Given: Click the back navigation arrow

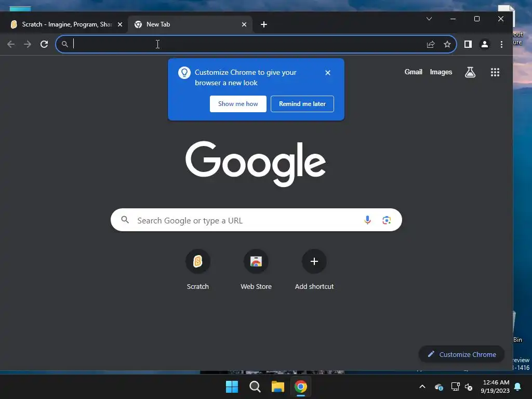Looking at the screenshot, I should 11,44.
